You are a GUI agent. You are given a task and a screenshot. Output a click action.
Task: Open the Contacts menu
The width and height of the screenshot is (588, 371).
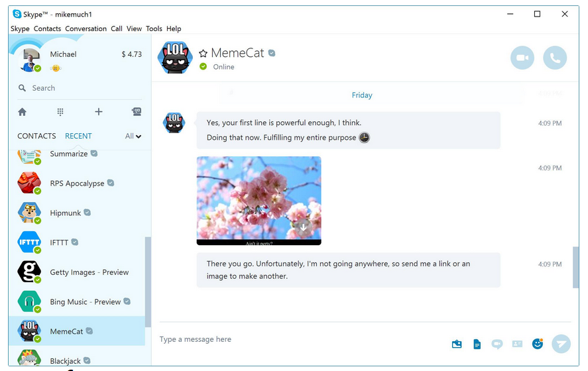(47, 28)
